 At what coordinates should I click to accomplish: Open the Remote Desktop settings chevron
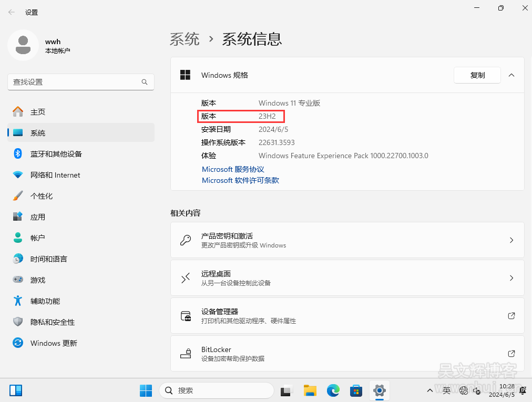pos(511,278)
